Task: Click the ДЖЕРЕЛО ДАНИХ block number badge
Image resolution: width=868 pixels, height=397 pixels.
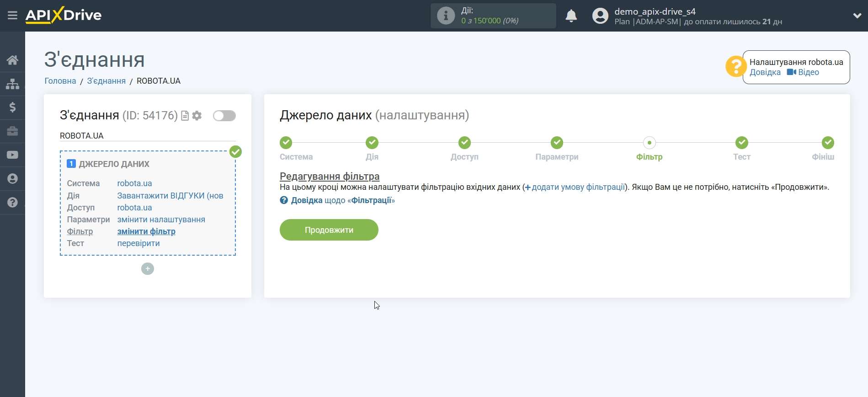Action: click(71, 164)
